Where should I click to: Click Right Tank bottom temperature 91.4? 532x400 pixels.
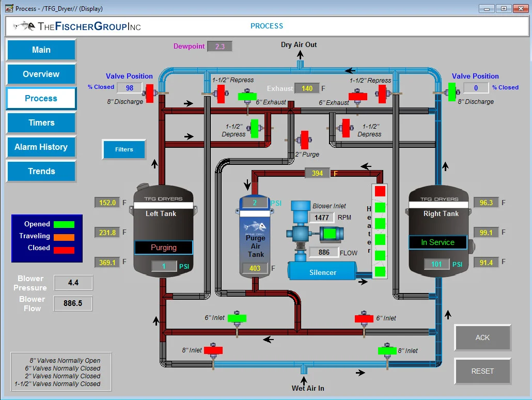[486, 263]
